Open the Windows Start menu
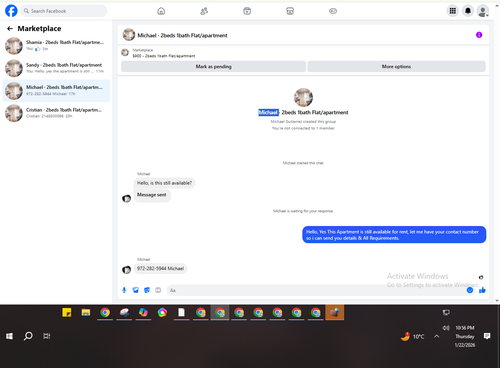The width and height of the screenshot is (500, 368). pyautogui.click(x=9, y=336)
